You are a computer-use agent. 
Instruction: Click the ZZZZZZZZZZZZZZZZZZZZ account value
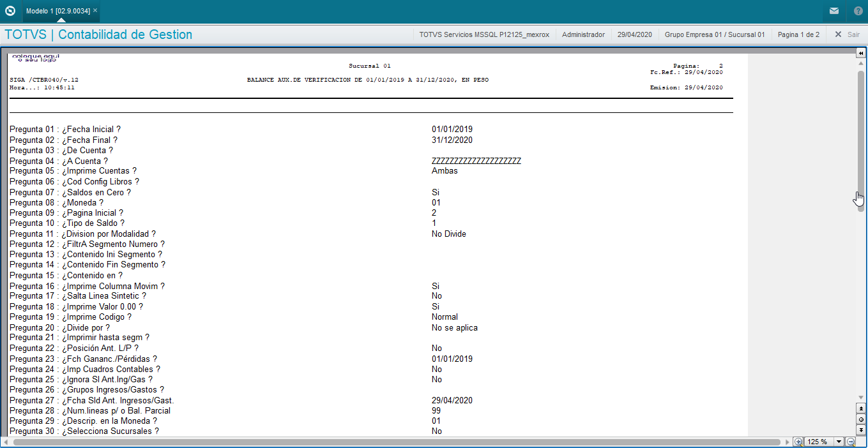pyautogui.click(x=476, y=161)
